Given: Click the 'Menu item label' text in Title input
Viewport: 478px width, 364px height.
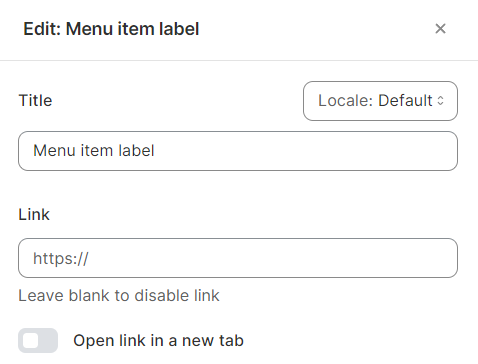Looking at the screenshot, I should [94, 151].
